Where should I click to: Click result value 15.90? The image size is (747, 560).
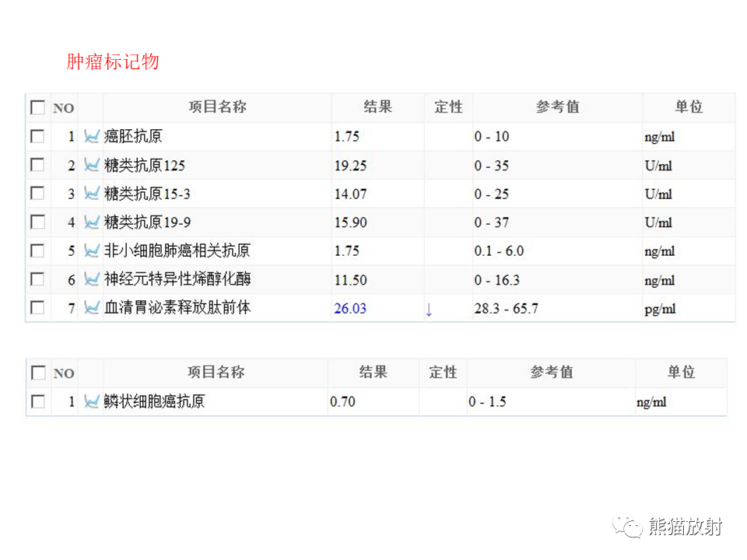[x=350, y=222]
